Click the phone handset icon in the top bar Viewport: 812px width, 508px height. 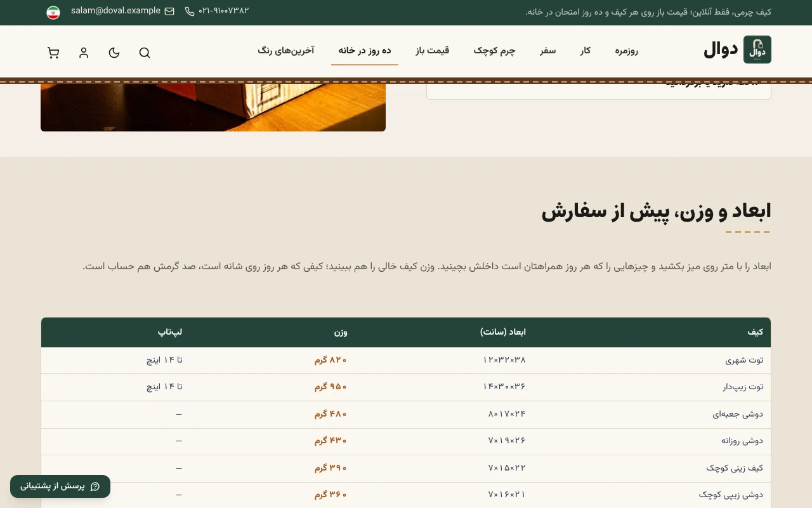(x=190, y=11)
